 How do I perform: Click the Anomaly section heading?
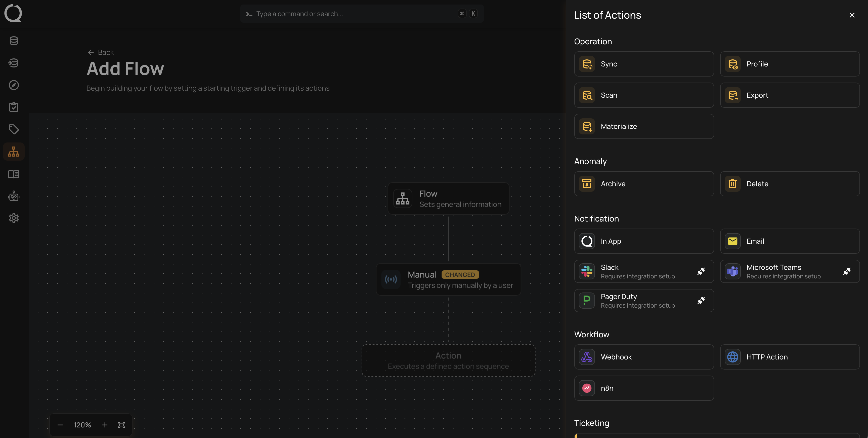(590, 161)
